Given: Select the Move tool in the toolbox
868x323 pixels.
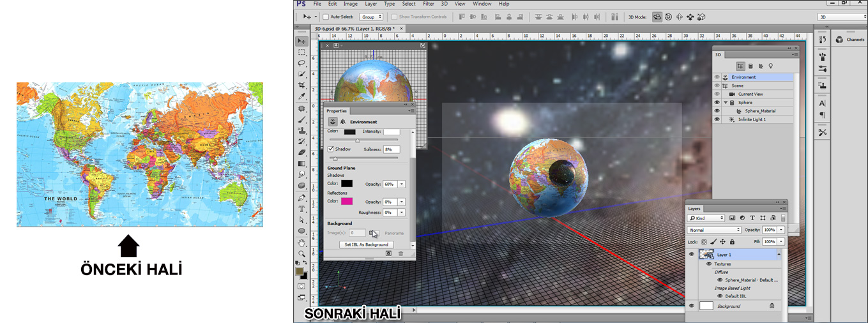Looking at the screenshot, I should (302, 41).
